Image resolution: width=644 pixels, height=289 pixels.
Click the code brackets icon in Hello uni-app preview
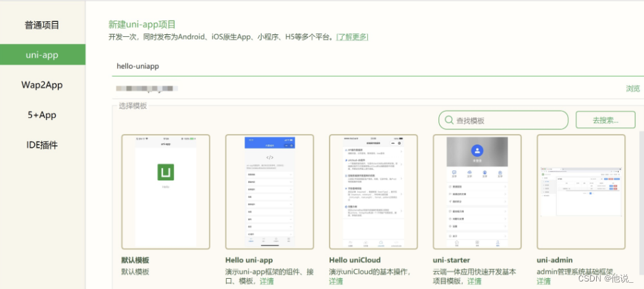pyautogui.click(x=270, y=158)
